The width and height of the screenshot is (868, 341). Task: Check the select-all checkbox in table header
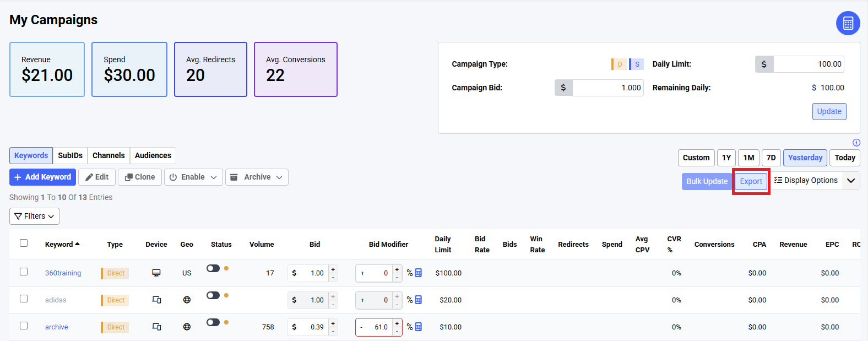click(24, 243)
